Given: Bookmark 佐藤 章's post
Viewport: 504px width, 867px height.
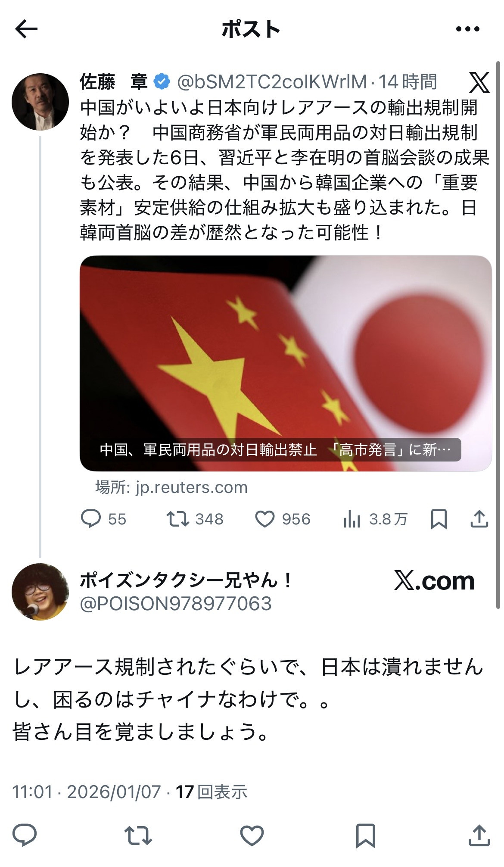Looking at the screenshot, I should pos(439,519).
